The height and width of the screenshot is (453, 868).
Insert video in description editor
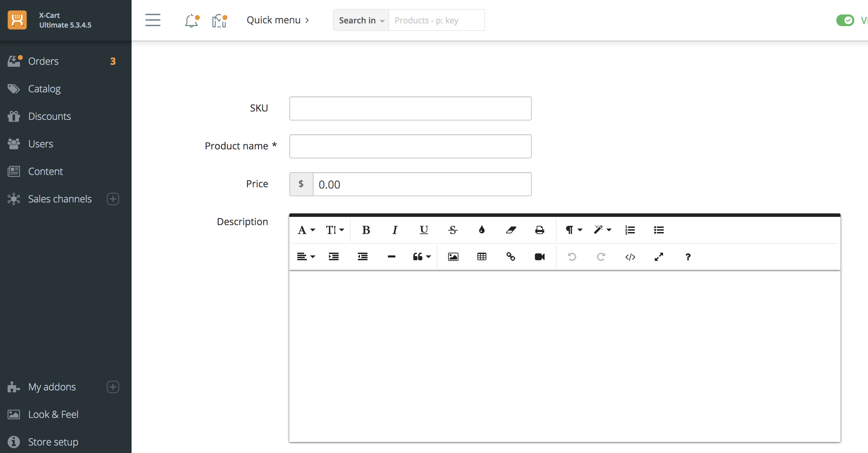click(539, 257)
